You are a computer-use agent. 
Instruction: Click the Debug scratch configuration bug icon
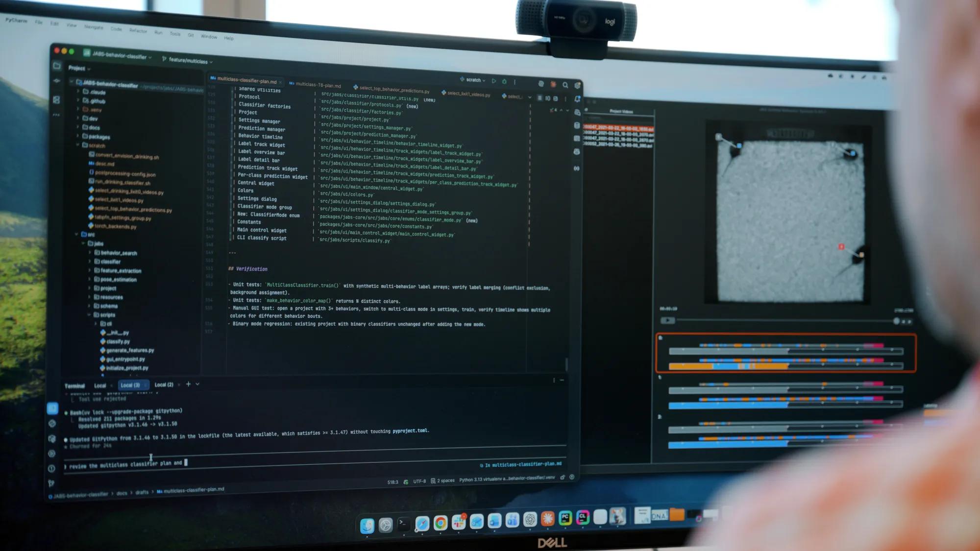504,81
